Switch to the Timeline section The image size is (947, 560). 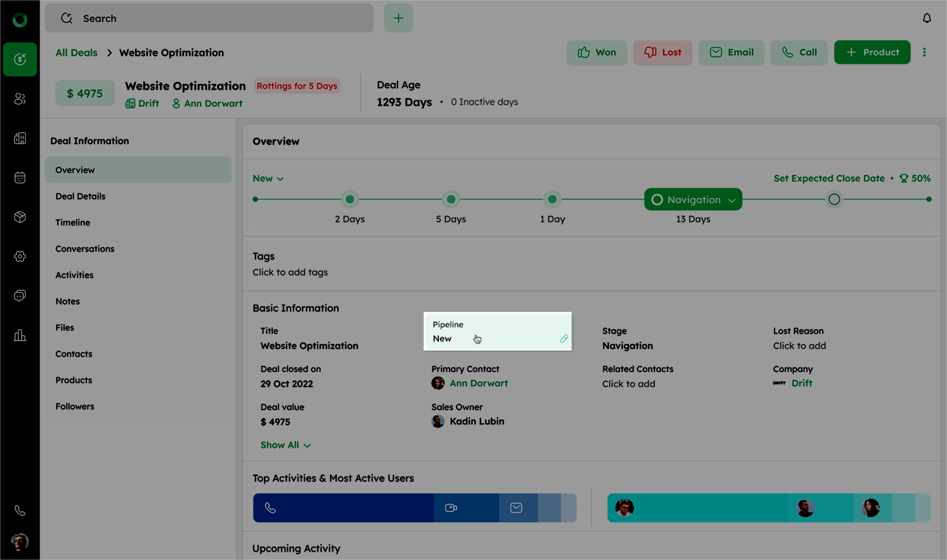point(73,223)
